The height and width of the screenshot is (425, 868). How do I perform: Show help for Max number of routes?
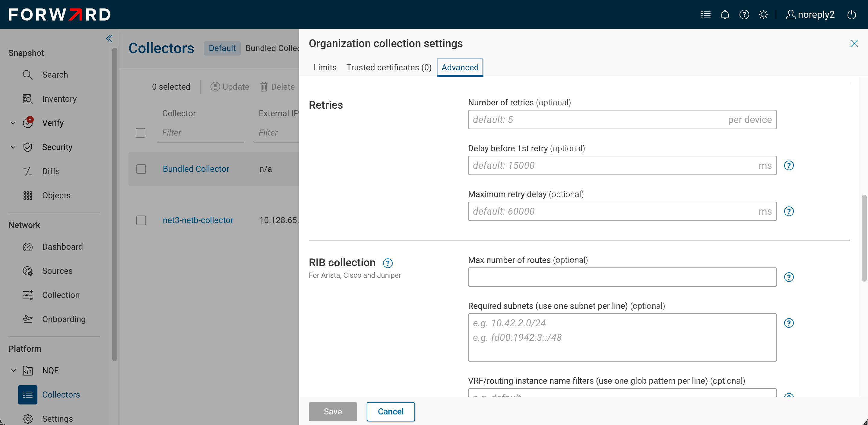point(789,277)
